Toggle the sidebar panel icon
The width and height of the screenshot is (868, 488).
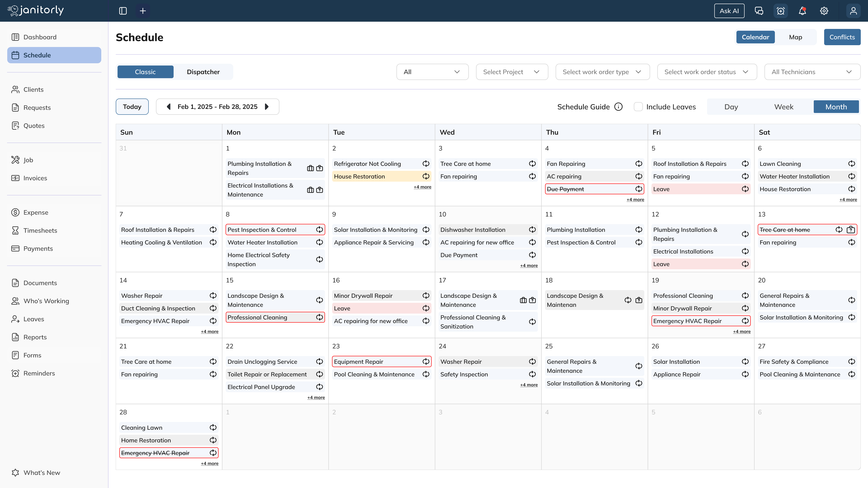pos(123,11)
